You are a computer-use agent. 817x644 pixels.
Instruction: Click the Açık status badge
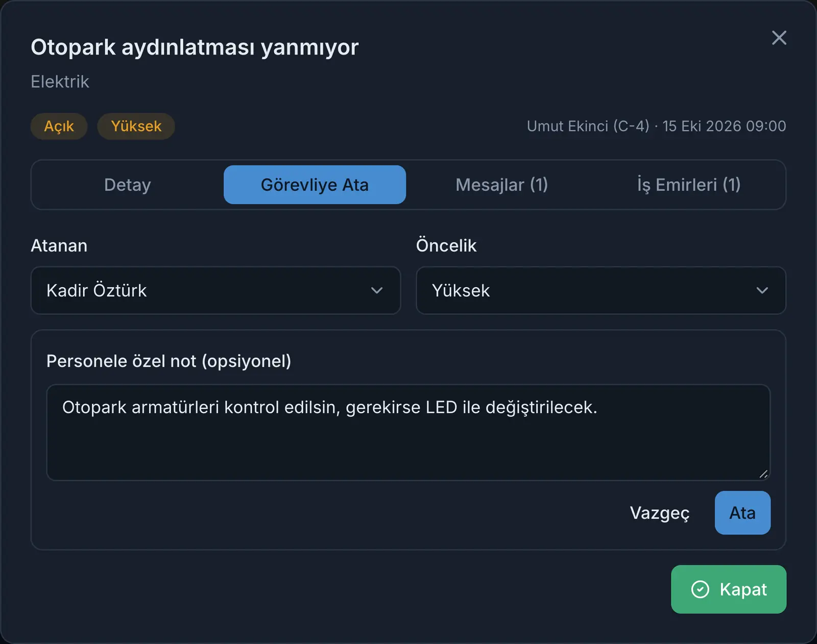[59, 126]
